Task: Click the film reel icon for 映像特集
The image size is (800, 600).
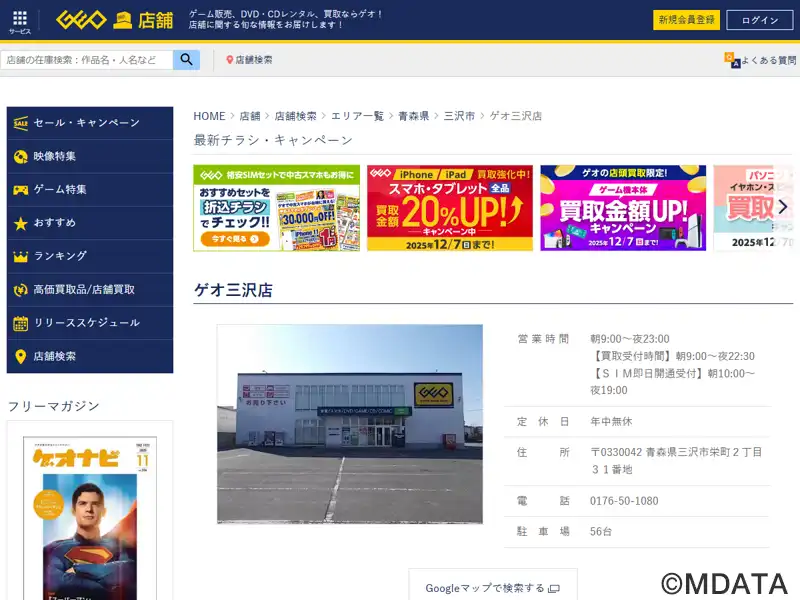Action: coord(20,157)
